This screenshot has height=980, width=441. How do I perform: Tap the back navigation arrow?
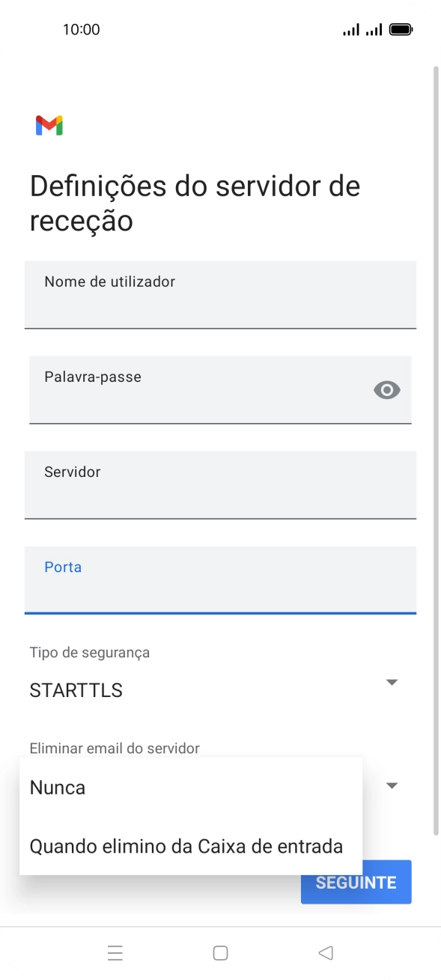pyautogui.click(x=326, y=952)
